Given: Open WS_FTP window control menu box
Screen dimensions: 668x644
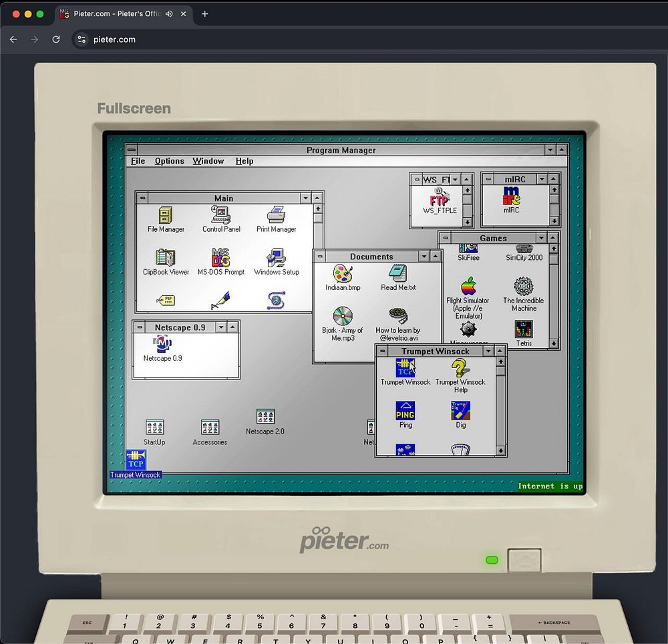Looking at the screenshot, I should [417, 179].
